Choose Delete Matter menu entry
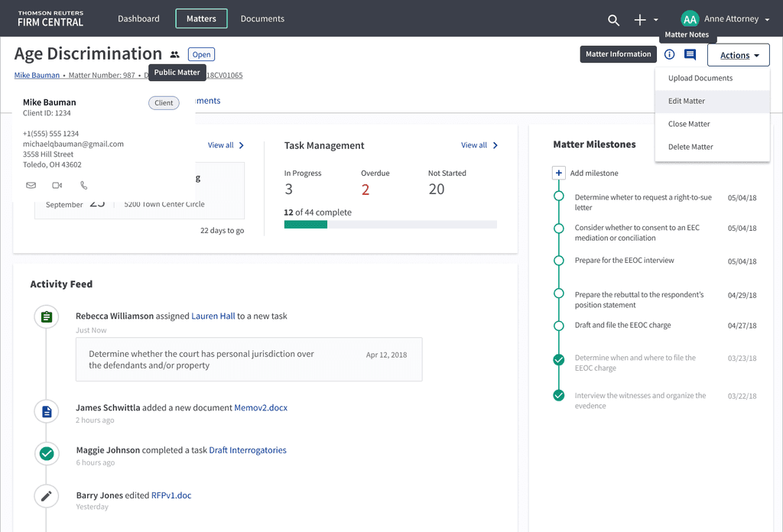This screenshot has width=783, height=532. coord(712,148)
